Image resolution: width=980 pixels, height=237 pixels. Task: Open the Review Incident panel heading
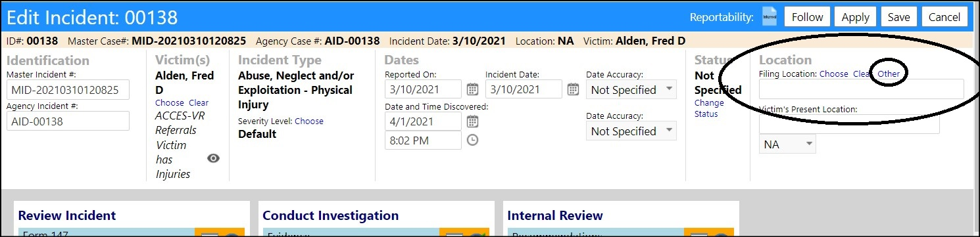[x=67, y=215]
